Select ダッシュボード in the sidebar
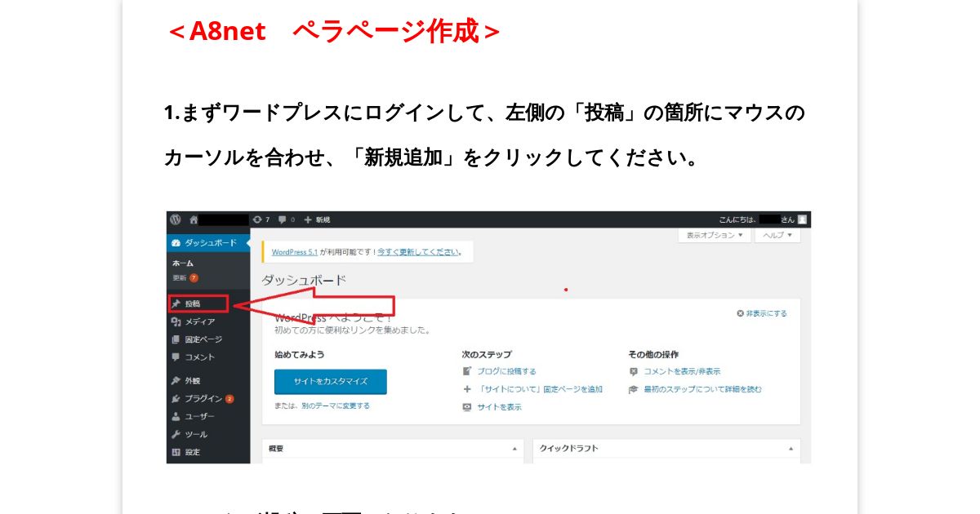Screen dimensions: 980x514 (208, 242)
